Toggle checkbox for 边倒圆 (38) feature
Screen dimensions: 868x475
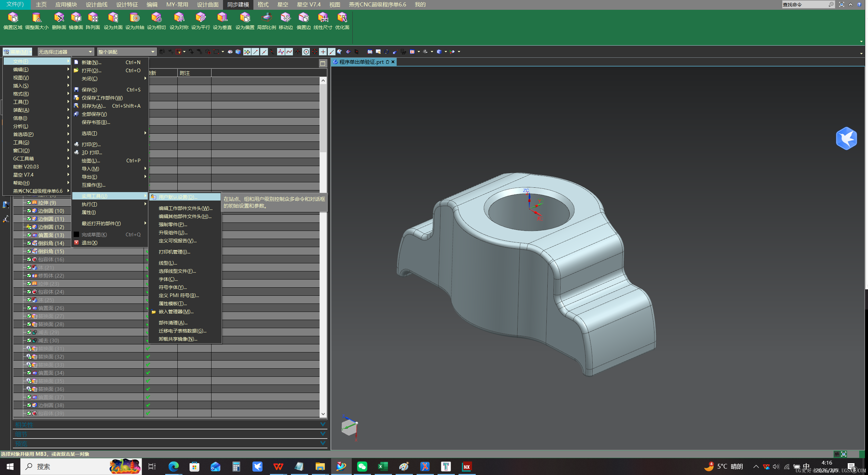point(29,405)
